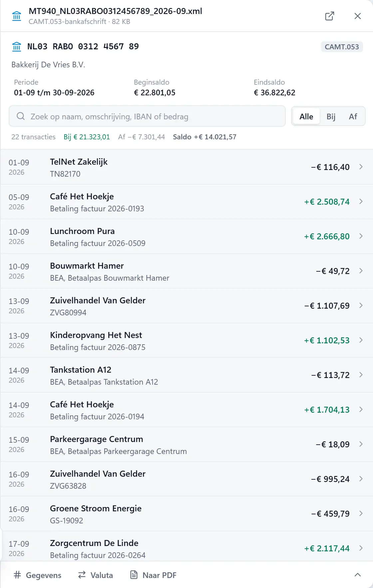Open the Valuta options
The width and height of the screenshot is (373, 588).
pos(96,575)
